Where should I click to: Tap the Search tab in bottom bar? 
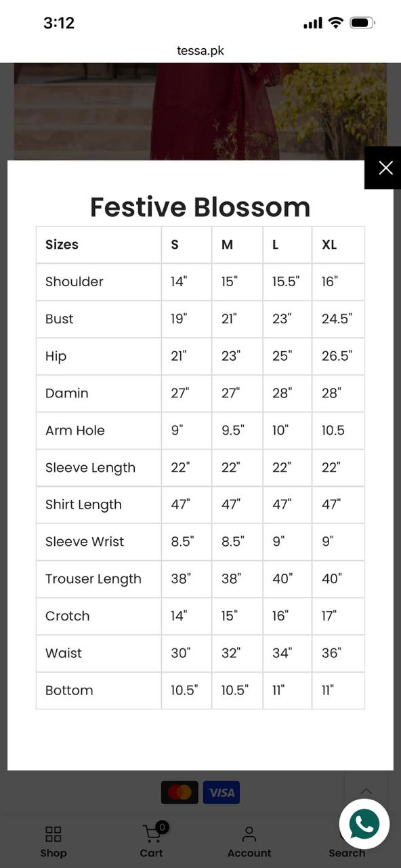[346, 853]
